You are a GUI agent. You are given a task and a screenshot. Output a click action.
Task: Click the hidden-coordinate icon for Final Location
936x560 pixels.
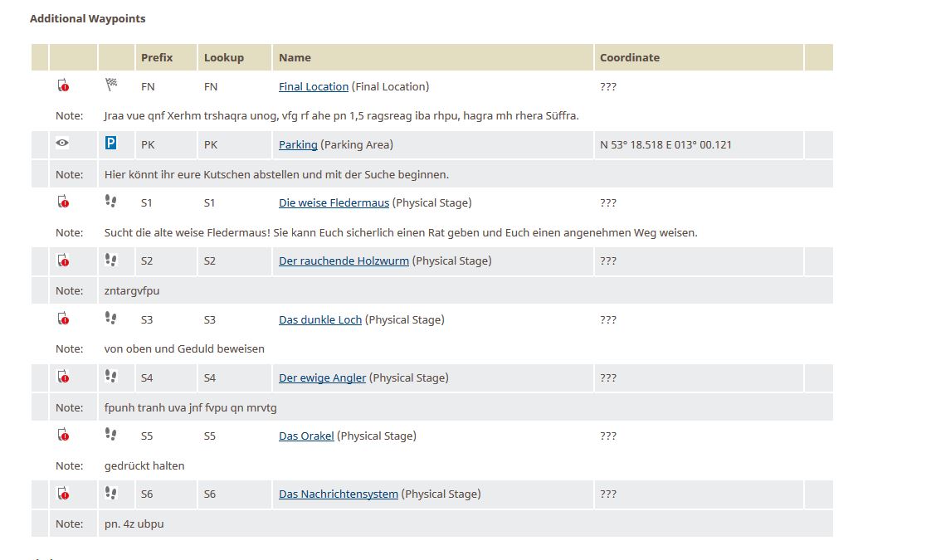(x=63, y=85)
